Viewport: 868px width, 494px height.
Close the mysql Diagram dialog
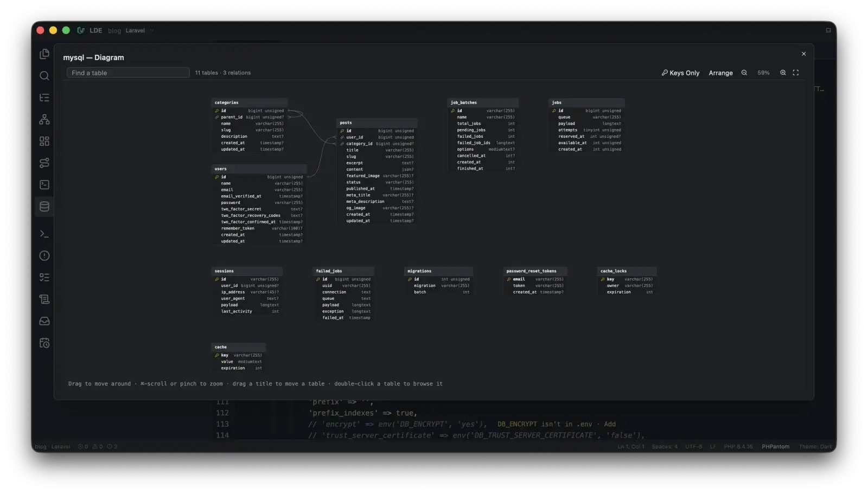803,54
